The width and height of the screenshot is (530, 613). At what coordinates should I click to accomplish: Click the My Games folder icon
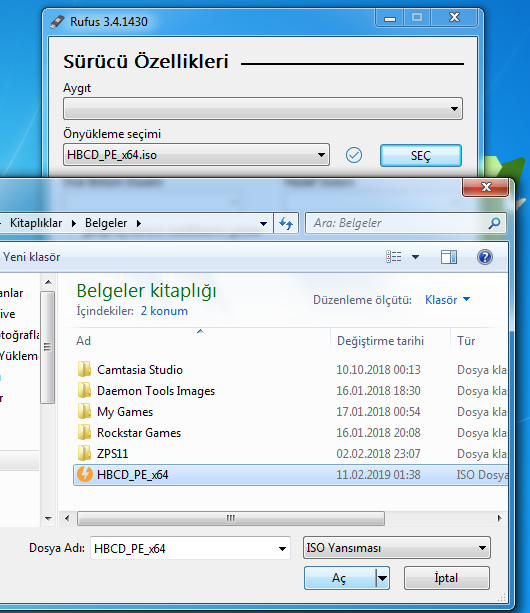[84, 412]
